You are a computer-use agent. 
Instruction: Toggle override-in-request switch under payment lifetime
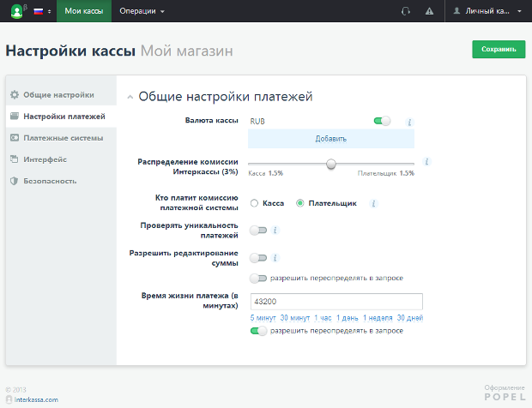(258, 331)
